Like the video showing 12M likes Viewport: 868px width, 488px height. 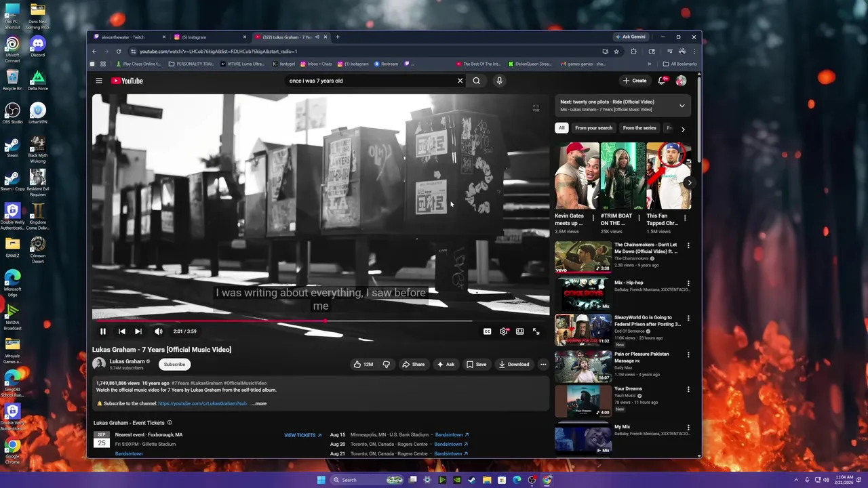(x=363, y=364)
